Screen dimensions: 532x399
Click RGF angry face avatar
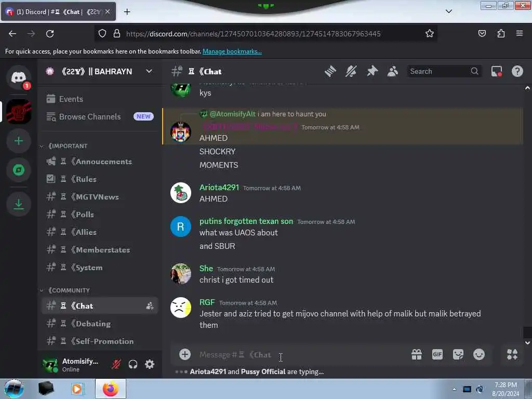[180, 308]
